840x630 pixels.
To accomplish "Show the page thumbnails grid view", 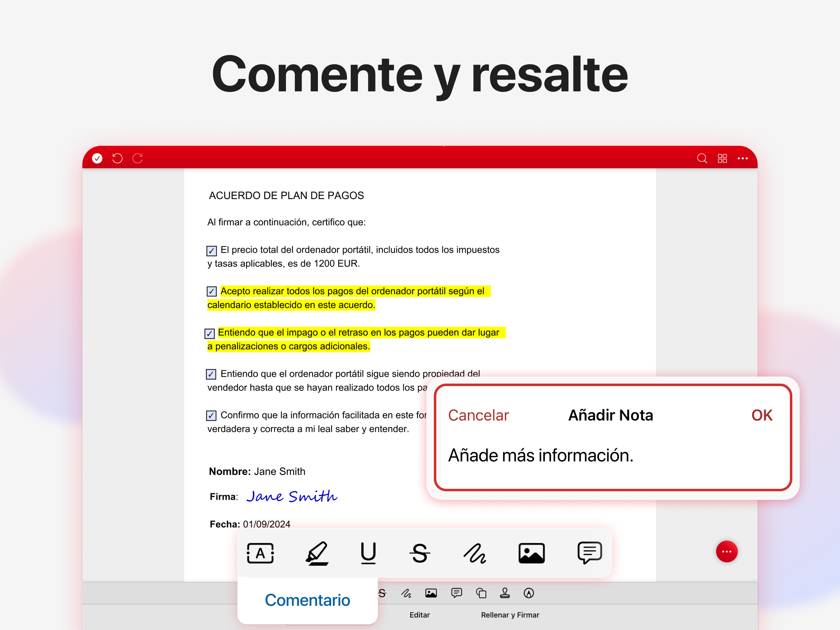I will click(x=722, y=158).
